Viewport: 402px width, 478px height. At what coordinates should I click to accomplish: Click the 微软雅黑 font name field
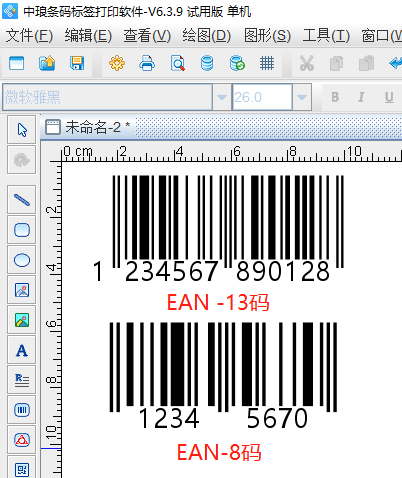point(107,97)
